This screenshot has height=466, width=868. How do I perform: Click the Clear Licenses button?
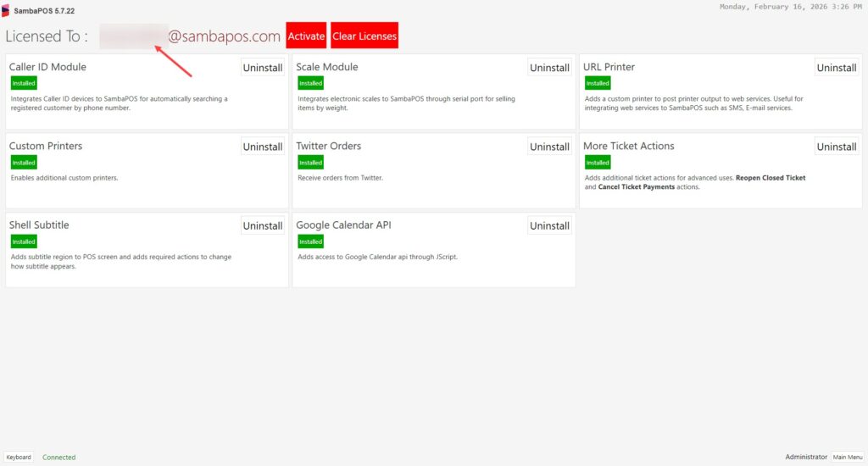tap(364, 36)
